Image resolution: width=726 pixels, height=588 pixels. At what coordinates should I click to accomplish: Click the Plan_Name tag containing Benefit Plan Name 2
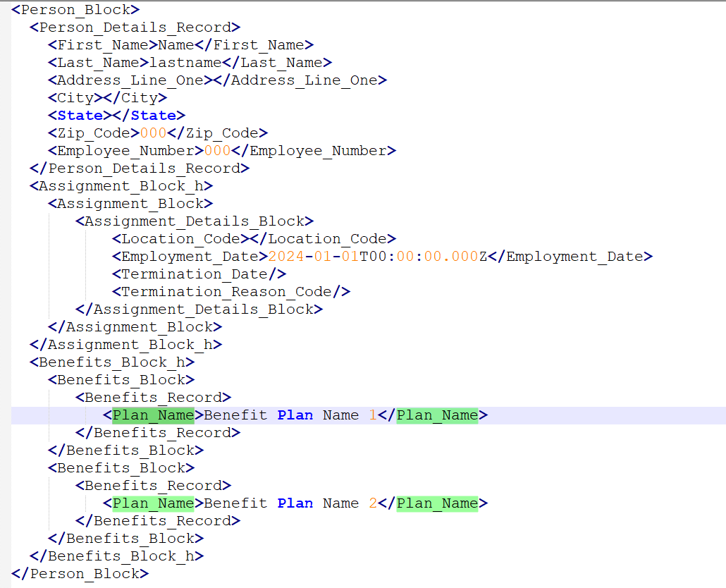(x=152, y=503)
